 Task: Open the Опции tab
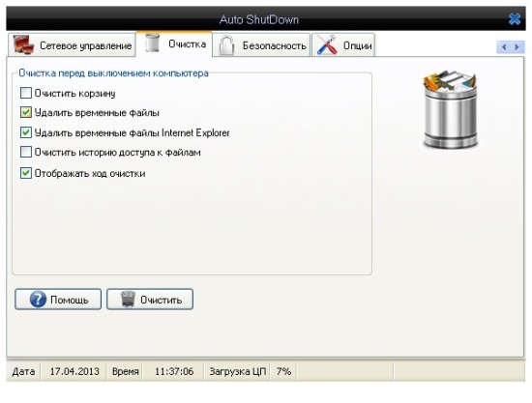click(343, 45)
